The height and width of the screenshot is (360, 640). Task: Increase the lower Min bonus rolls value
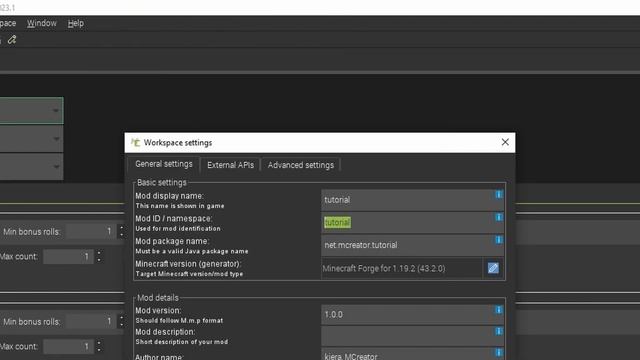[x=121, y=318]
